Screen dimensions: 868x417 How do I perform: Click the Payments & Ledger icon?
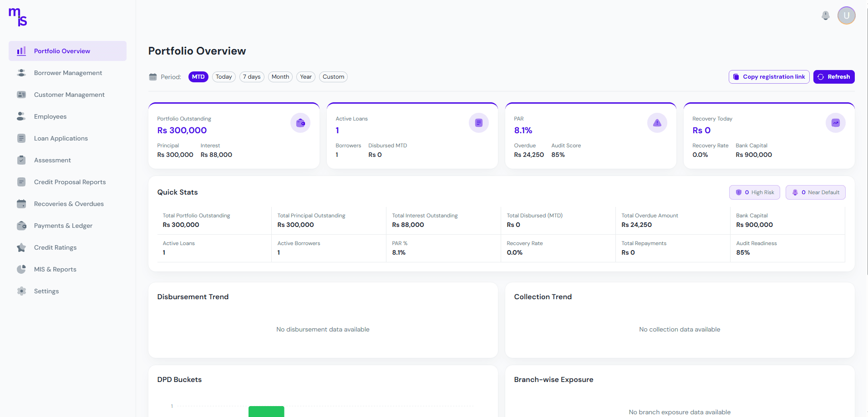click(21, 226)
